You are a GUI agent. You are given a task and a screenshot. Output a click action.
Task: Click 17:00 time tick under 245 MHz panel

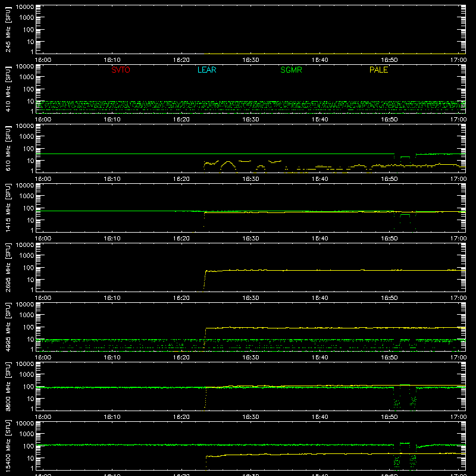458,60
